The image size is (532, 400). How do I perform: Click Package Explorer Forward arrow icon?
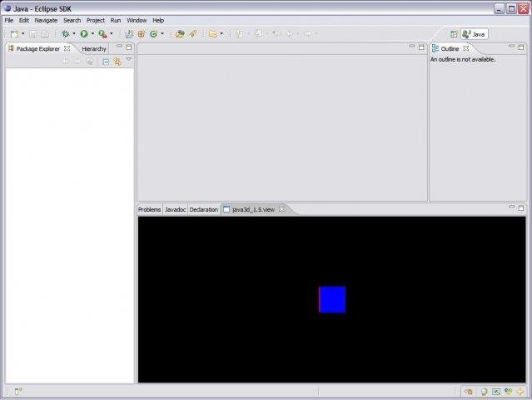77,62
